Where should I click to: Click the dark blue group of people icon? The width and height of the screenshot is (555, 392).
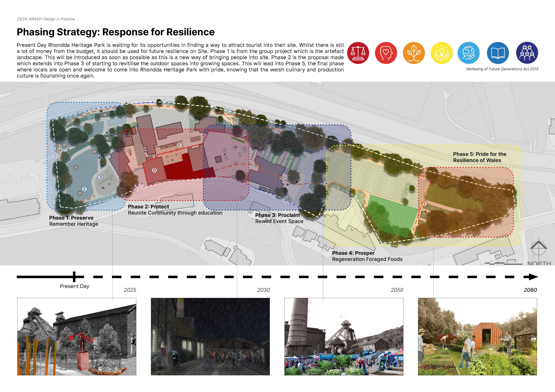(x=527, y=53)
